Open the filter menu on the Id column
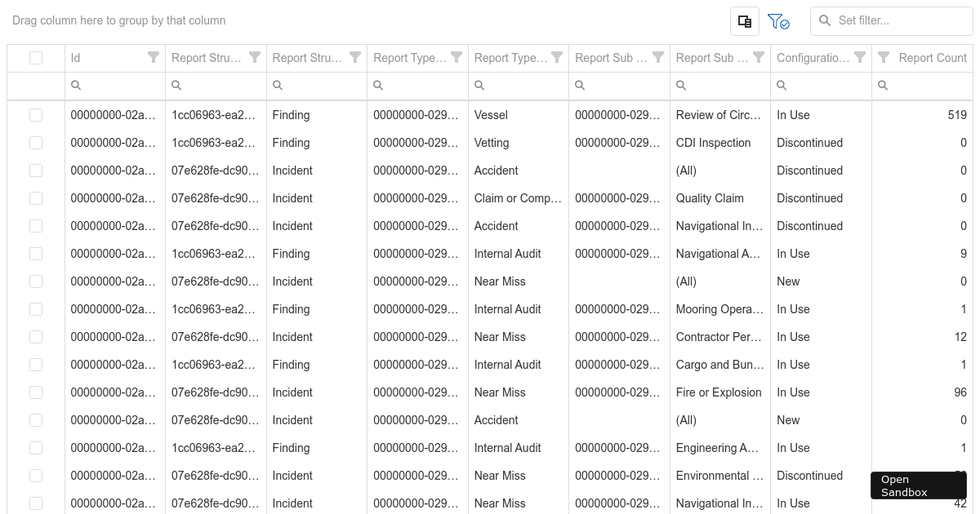This screenshot has height=514, width=980. tap(153, 57)
